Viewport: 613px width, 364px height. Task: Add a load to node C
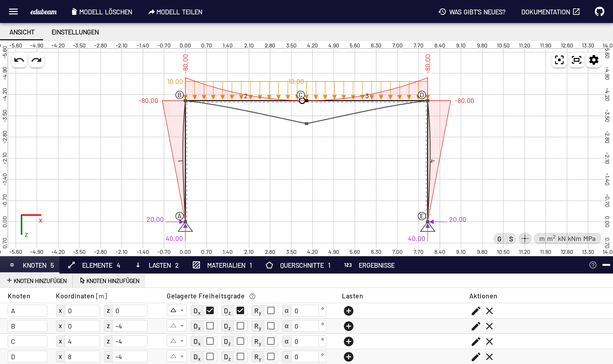pyautogui.click(x=348, y=341)
